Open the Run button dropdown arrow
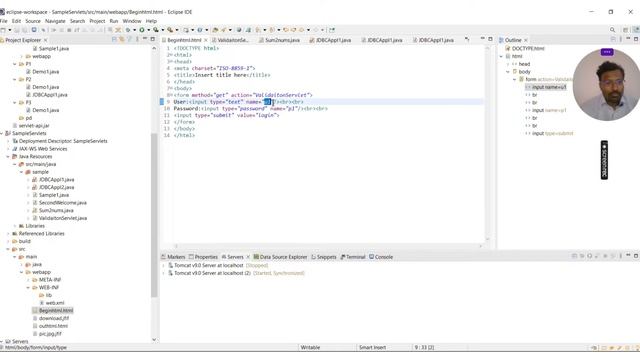 pos(148,30)
